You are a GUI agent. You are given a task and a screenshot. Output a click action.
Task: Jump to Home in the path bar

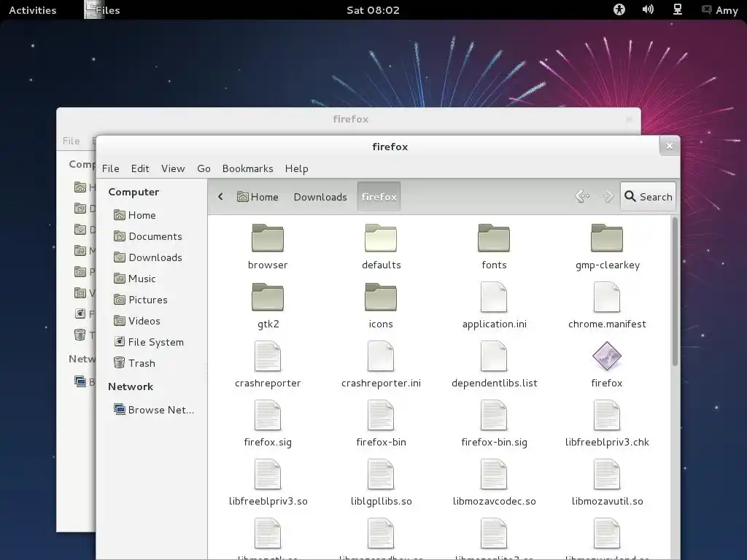click(258, 197)
